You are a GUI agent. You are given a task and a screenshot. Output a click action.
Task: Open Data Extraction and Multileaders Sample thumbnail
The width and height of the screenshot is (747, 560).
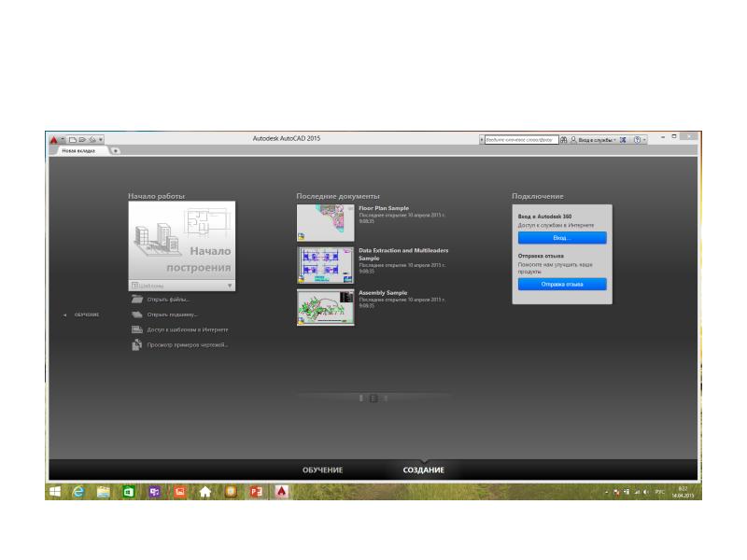pyautogui.click(x=325, y=265)
